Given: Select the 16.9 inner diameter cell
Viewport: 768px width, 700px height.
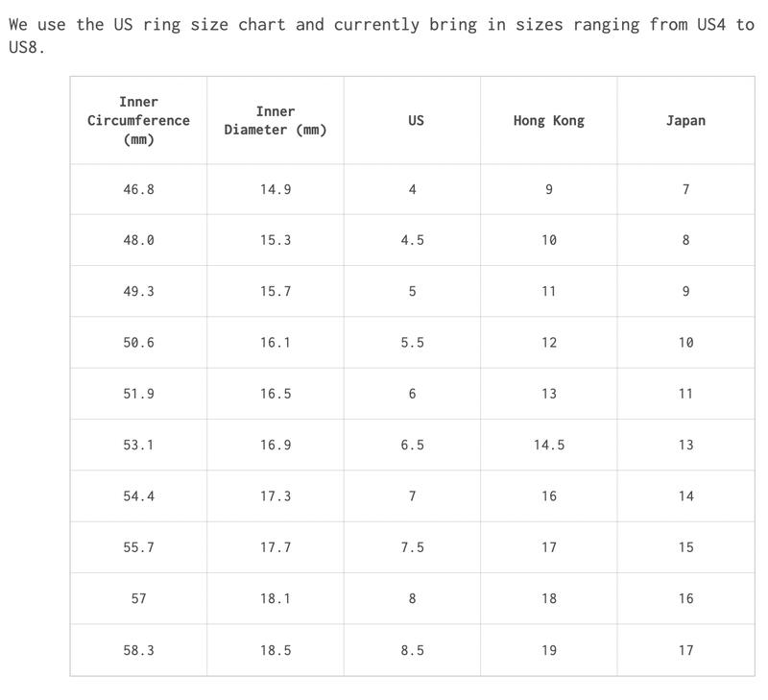Looking at the screenshot, I should [276, 445].
